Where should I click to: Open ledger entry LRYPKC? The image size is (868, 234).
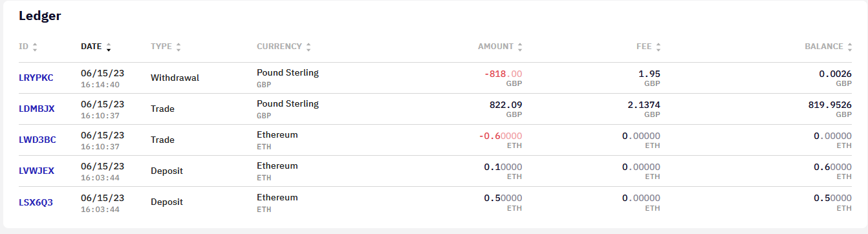pyautogui.click(x=36, y=78)
